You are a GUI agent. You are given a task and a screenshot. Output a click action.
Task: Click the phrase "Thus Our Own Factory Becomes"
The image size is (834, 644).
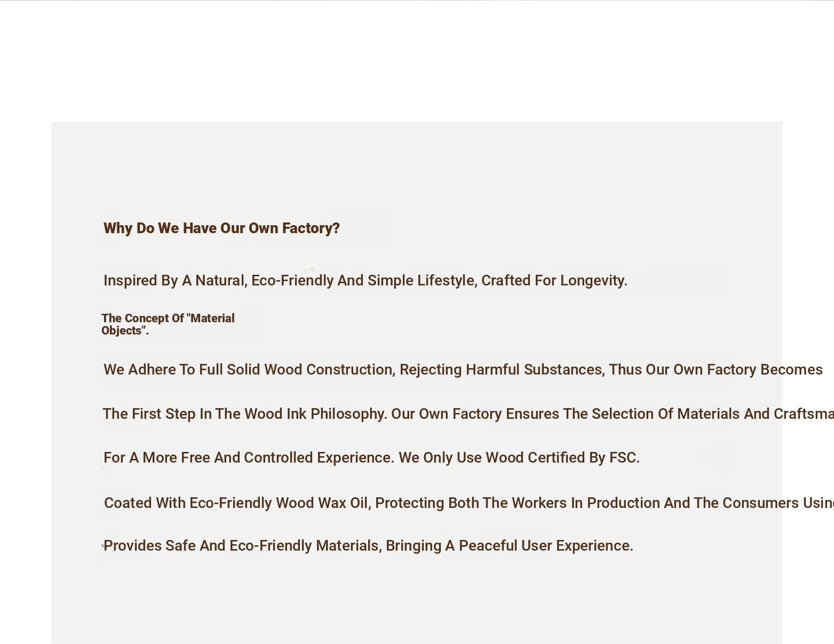tap(716, 370)
